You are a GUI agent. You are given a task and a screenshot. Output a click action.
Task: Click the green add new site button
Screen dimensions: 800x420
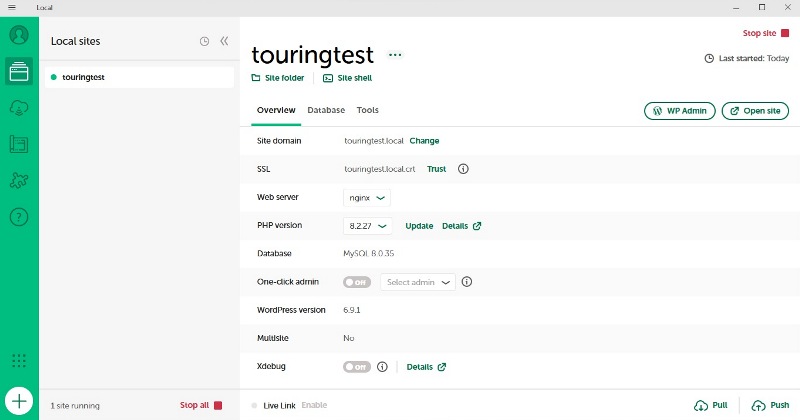click(19, 399)
